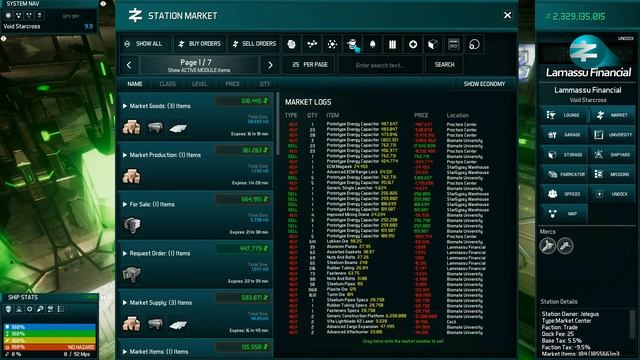Select the second Mercs ship icon
640x360 pixels.
[565, 246]
